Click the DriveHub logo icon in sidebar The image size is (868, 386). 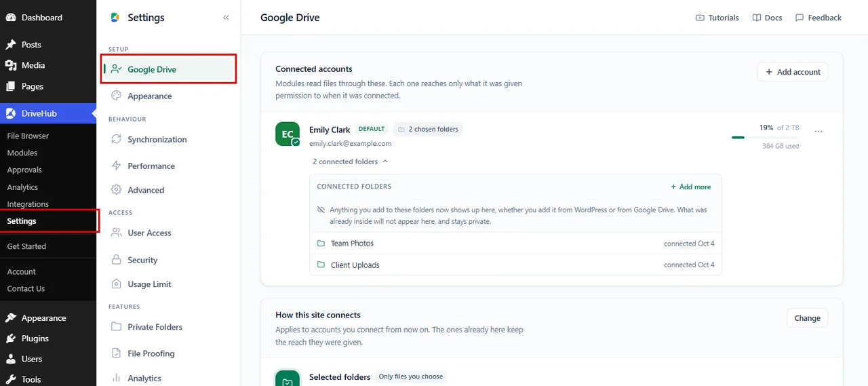click(11, 113)
